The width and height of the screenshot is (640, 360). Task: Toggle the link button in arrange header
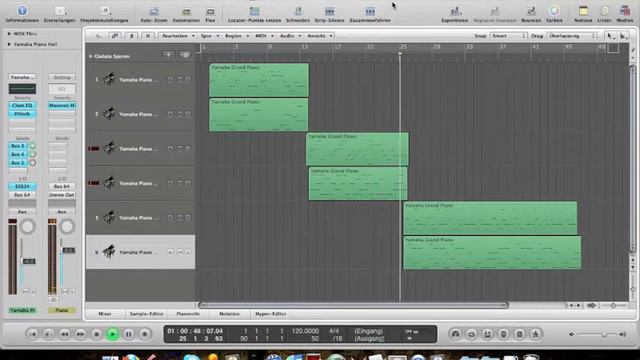pos(115,36)
